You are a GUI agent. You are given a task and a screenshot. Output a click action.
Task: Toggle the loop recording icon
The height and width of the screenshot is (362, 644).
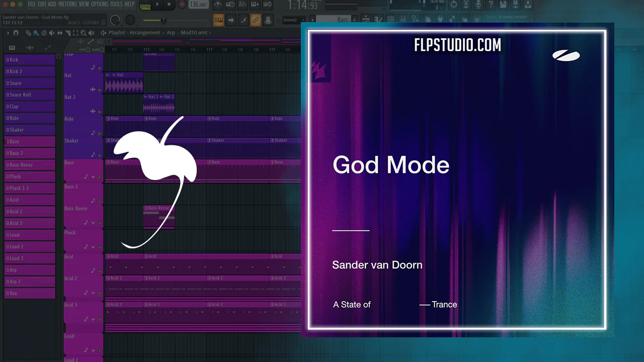click(267, 5)
